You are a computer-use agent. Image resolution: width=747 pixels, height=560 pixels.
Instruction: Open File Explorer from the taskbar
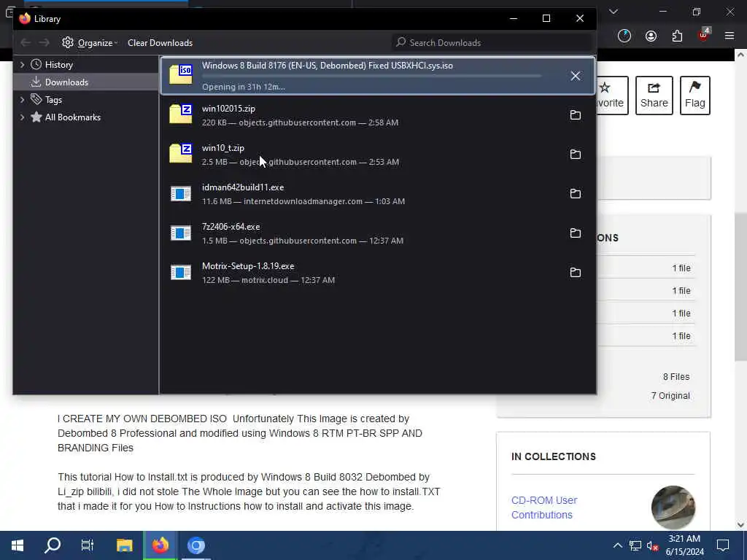click(x=124, y=545)
